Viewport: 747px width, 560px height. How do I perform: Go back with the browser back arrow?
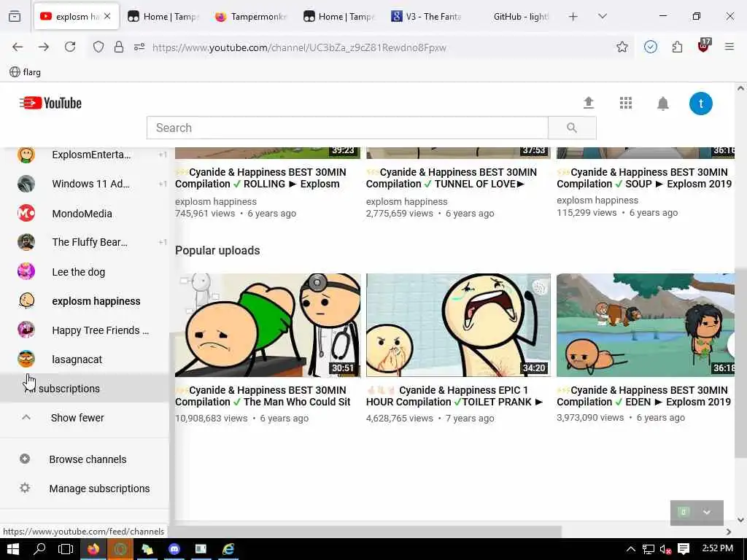18,47
